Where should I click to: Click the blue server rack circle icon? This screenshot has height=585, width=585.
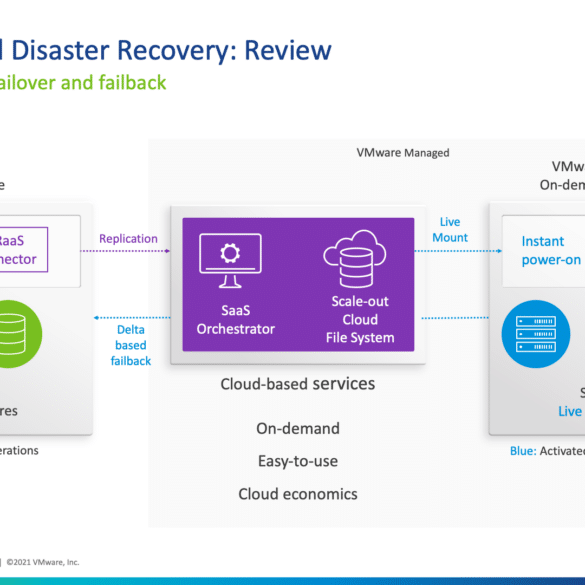(x=536, y=334)
